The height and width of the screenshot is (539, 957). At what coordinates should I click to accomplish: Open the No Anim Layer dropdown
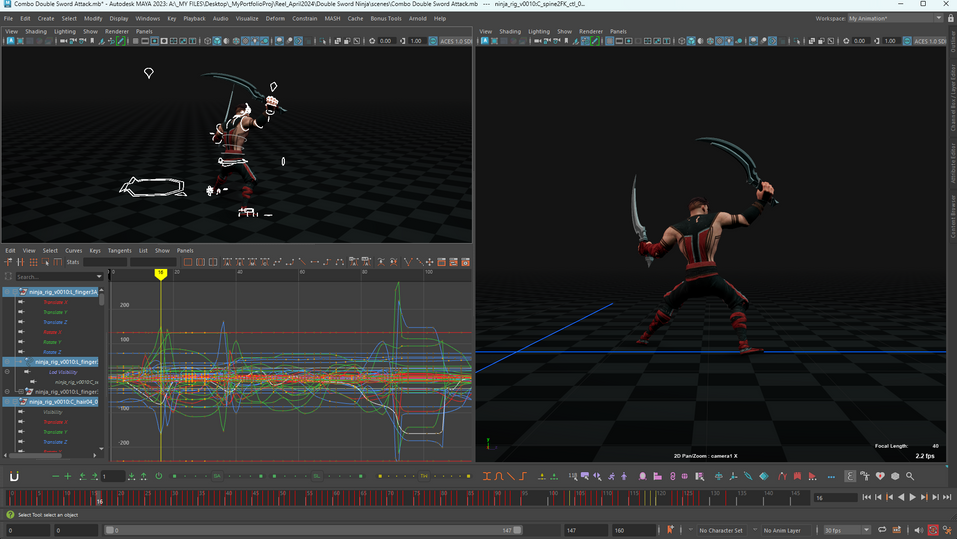point(784,530)
